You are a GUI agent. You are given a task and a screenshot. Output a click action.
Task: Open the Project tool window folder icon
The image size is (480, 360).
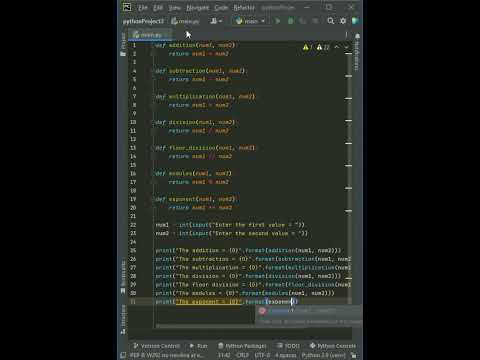tap(123, 53)
